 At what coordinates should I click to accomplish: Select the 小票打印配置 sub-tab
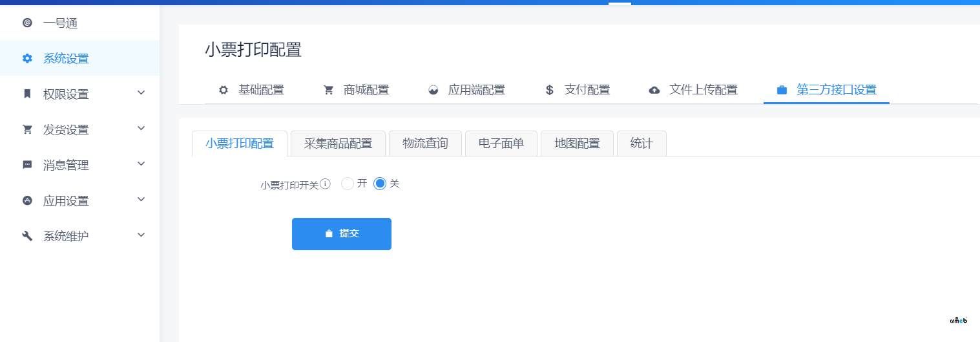(x=240, y=144)
